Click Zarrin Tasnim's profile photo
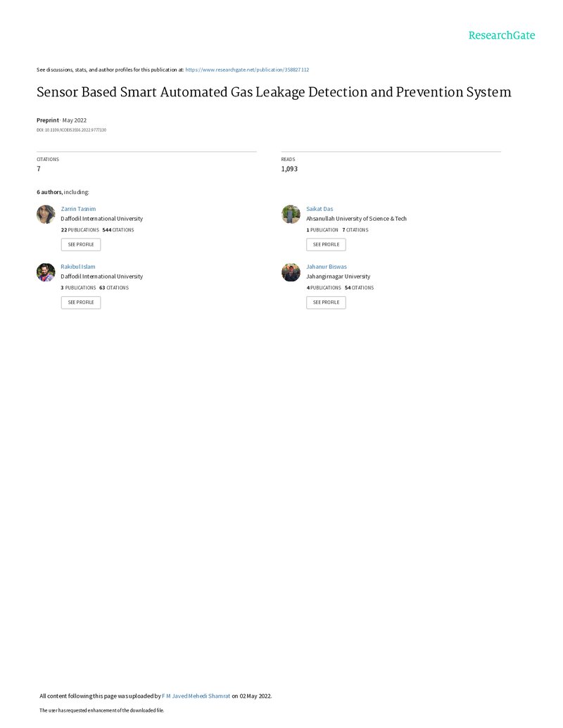Viewport: 563px width, 728px height. (x=46, y=215)
